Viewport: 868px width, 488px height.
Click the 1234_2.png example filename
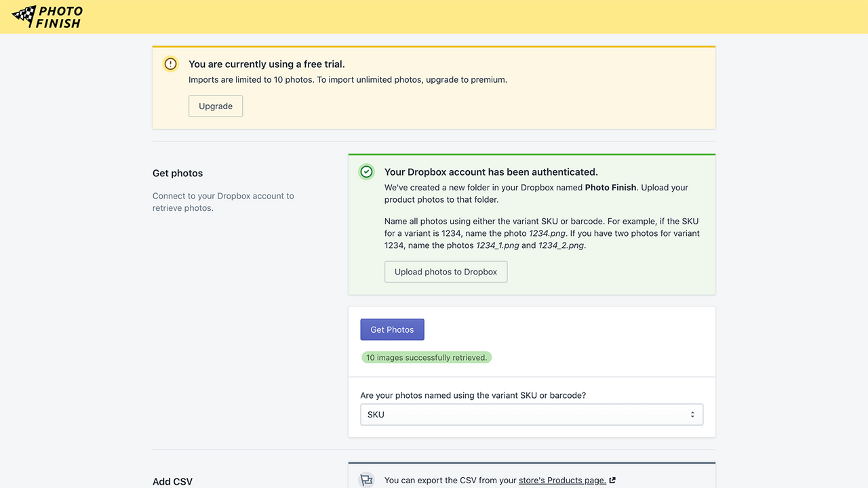(561, 245)
